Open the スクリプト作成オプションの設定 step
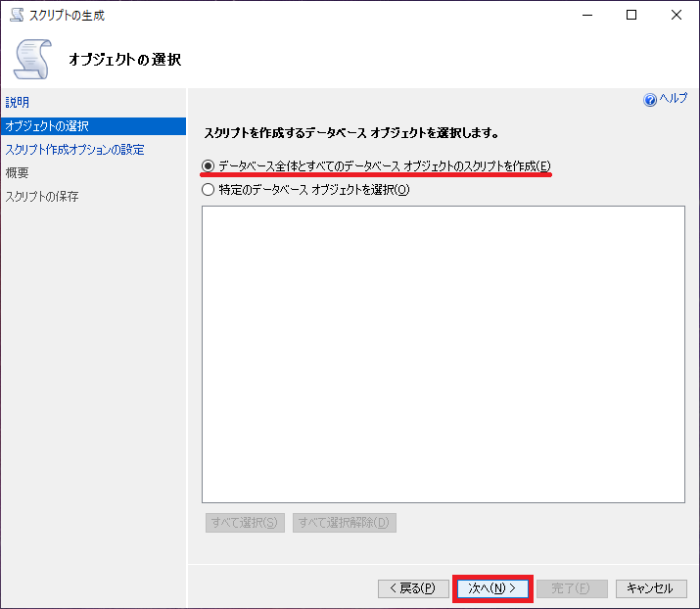This screenshot has height=609, width=700. coord(74,150)
